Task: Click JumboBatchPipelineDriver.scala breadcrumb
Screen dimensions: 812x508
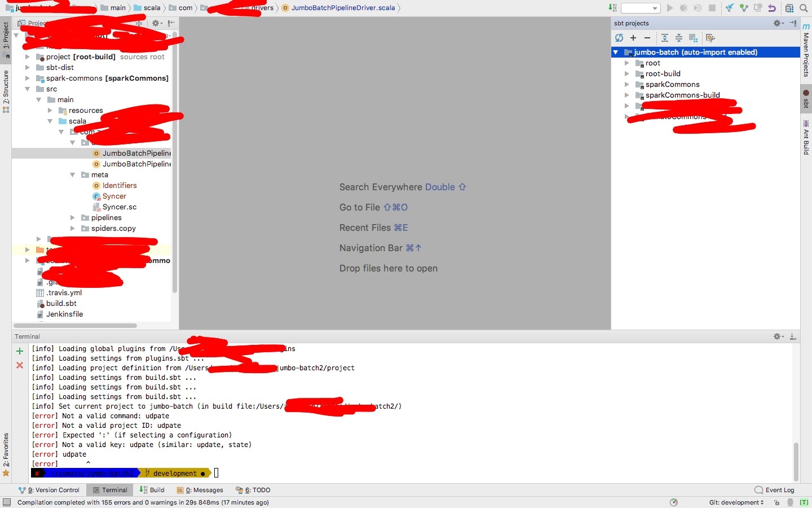Action: 338,8
